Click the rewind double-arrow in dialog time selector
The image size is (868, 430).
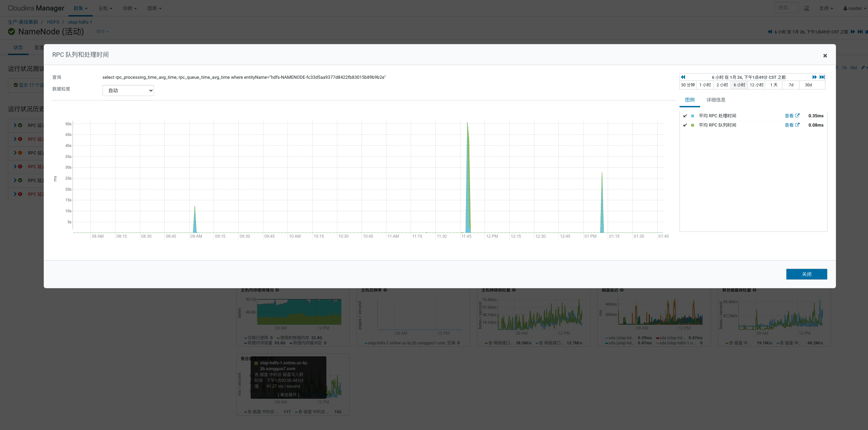pos(683,77)
